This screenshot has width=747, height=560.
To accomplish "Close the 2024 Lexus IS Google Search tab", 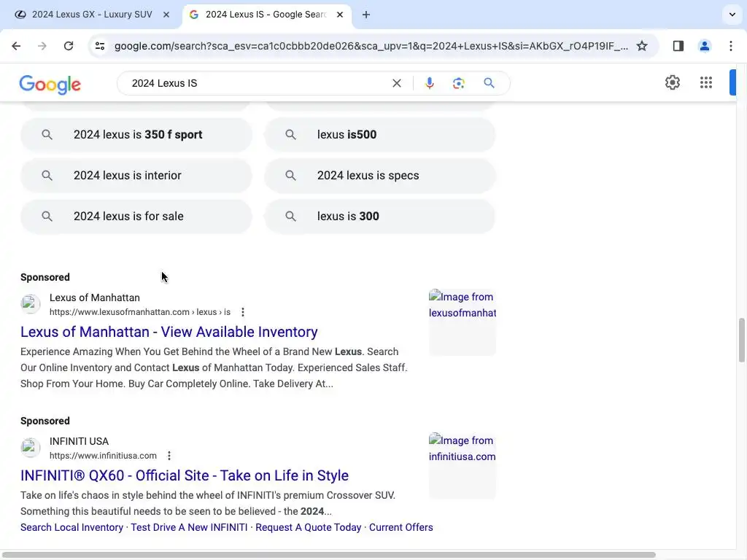I will point(340,15).
